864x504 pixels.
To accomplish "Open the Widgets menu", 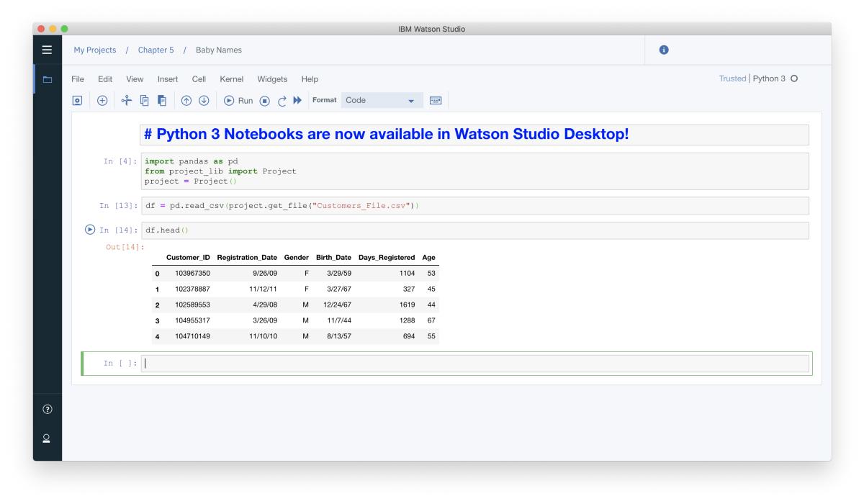I will tap(271, 79).
